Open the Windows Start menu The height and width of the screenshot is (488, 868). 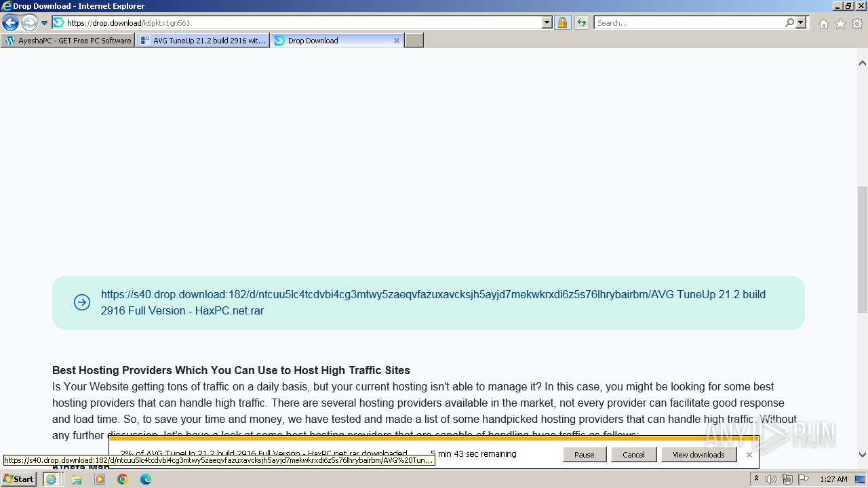19,479
